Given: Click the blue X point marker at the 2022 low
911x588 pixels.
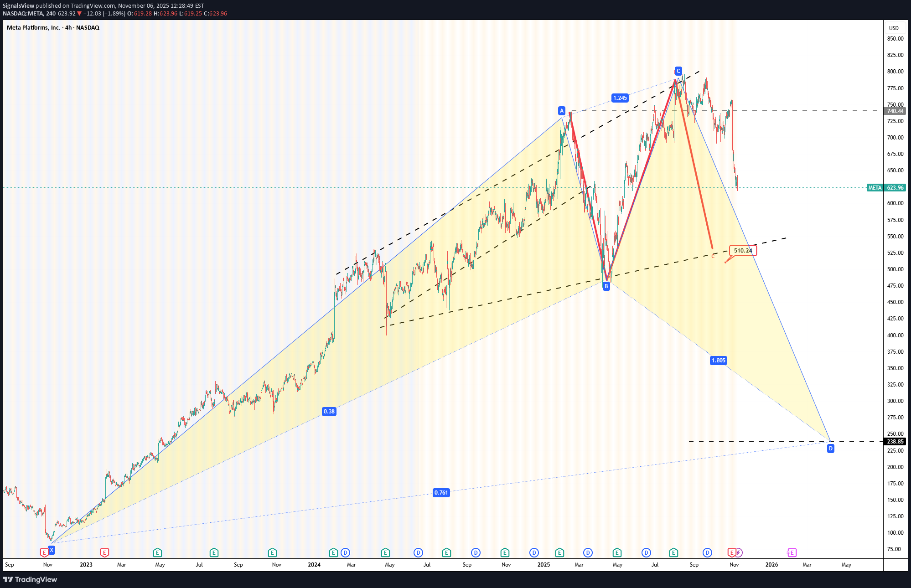Looking at the screenshot, I should (52, 550).
